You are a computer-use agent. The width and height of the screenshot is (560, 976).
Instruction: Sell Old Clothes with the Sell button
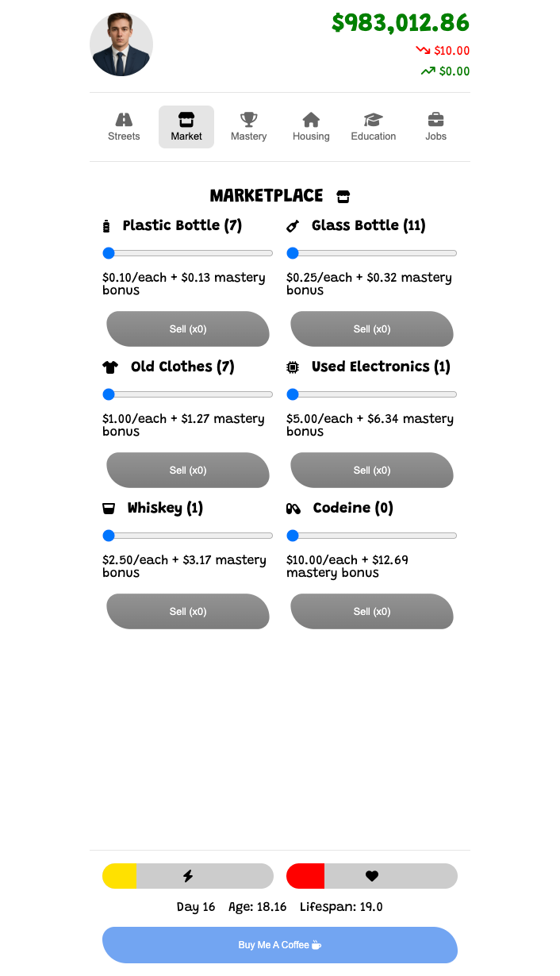coord(188,471)
